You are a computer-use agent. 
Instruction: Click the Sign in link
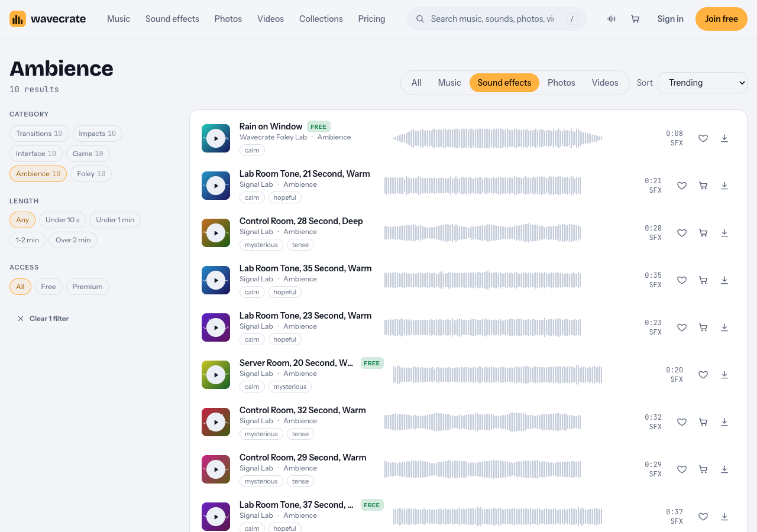coord(670,19)
